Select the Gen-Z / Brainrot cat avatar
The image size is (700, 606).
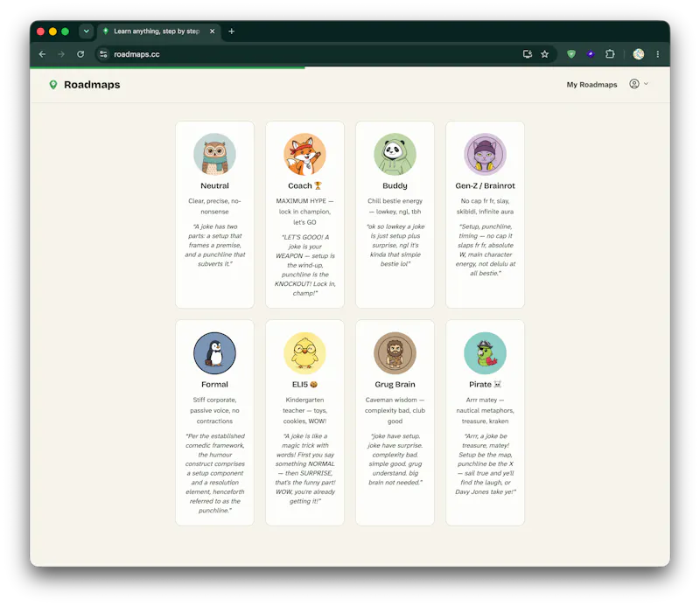[486, 154]
